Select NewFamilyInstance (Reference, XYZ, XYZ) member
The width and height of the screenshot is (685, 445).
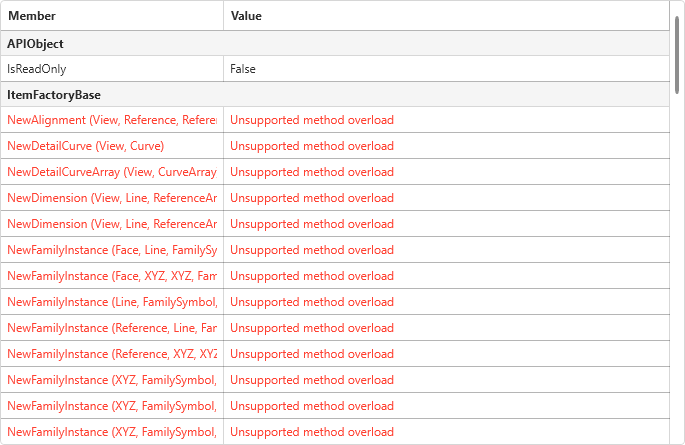111,354
